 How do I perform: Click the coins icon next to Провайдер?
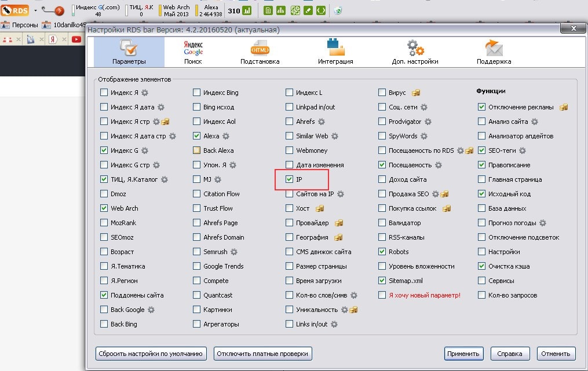coord(339,223)
